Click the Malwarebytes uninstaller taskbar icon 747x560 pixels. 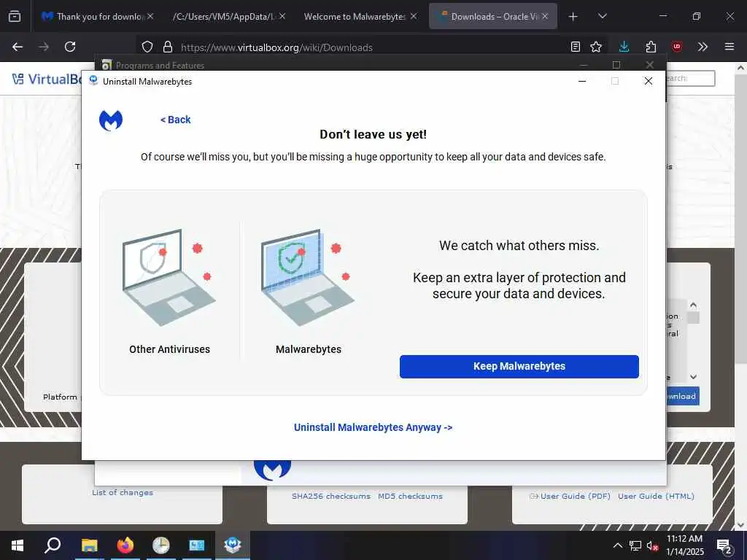pos(233,545)
